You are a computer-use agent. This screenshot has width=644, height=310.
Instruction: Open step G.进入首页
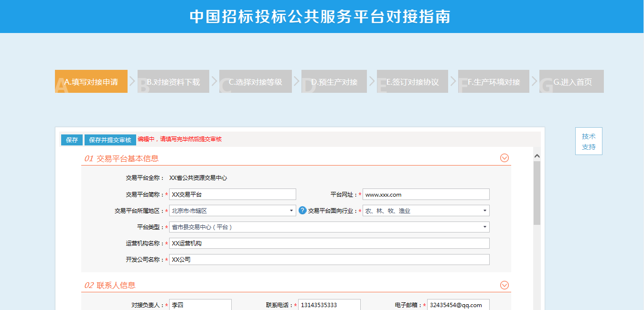(572, 82)
